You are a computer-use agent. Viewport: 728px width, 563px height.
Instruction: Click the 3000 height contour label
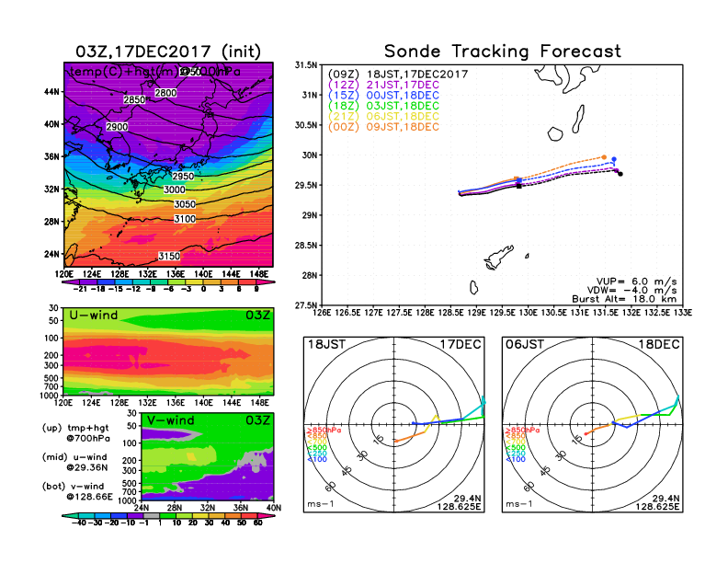point(174,190)
